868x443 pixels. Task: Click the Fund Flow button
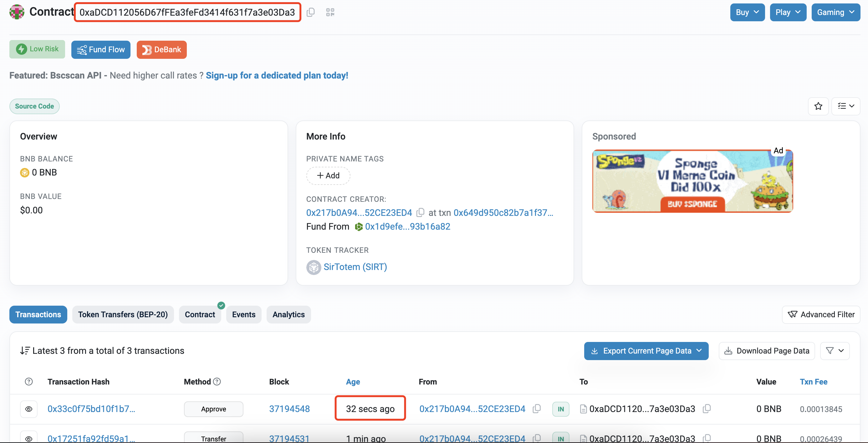pyautogui.click(x=101, y=49)
